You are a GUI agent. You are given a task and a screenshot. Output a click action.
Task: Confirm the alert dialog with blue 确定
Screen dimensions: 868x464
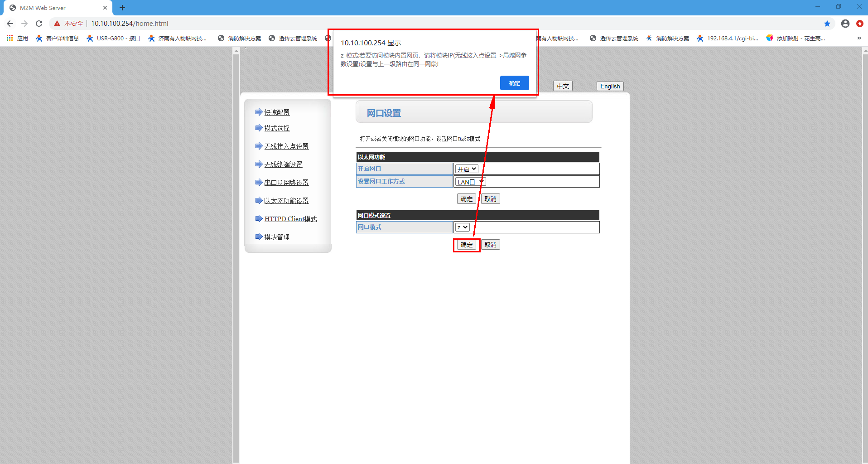514,83
